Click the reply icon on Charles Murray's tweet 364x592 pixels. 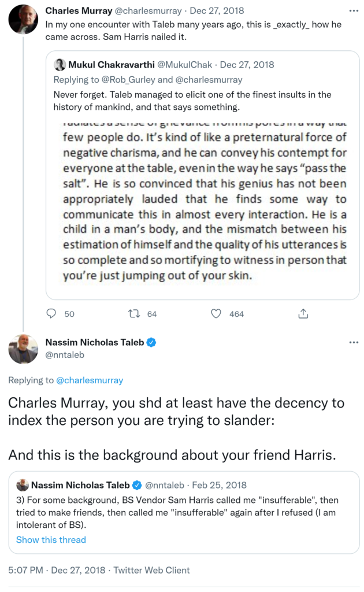[51, 313]
